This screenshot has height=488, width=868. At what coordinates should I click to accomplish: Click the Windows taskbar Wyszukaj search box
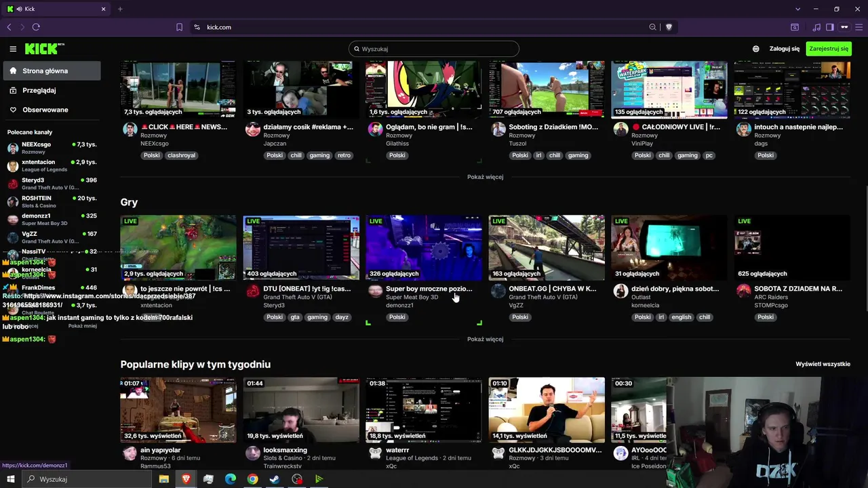pyautogui.click(x=87, y=479)
